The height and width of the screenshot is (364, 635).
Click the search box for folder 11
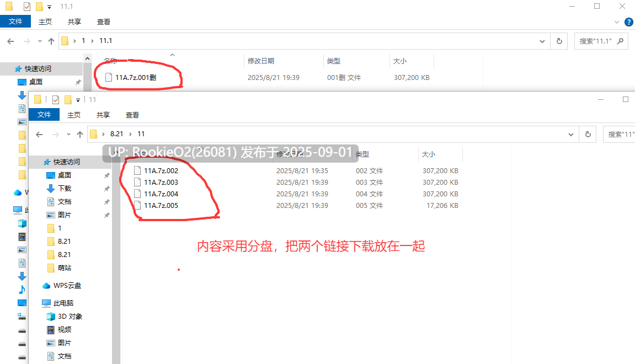click(619, 135)
